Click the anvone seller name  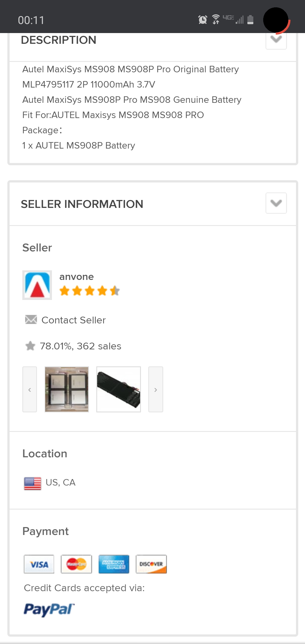coord(76,277)
